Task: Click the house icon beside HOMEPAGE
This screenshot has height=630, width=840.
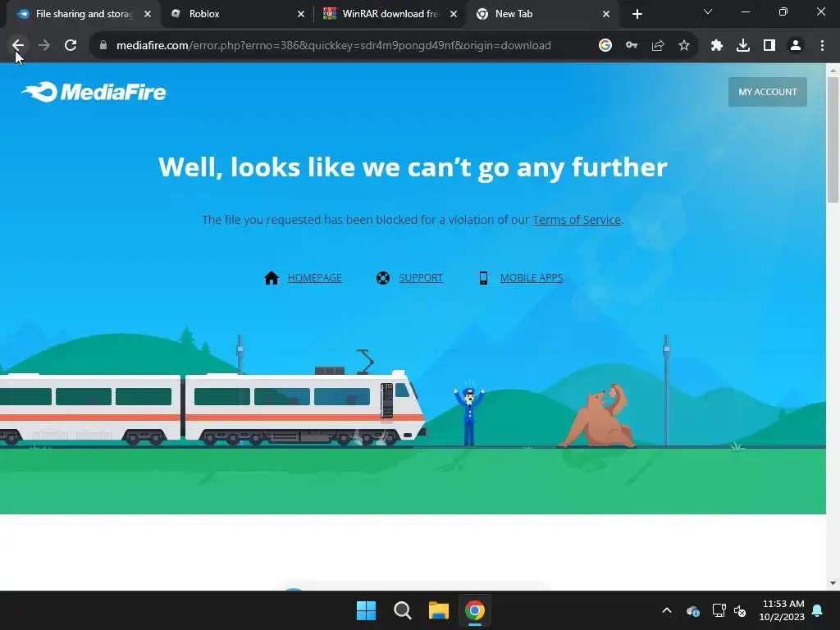Action: 272,277
